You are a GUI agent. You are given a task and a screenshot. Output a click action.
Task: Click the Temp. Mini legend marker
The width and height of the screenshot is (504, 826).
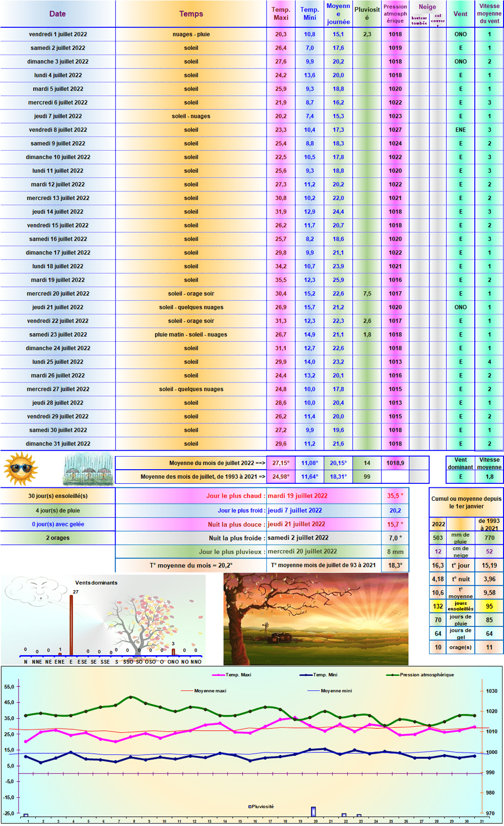(306, 675)
